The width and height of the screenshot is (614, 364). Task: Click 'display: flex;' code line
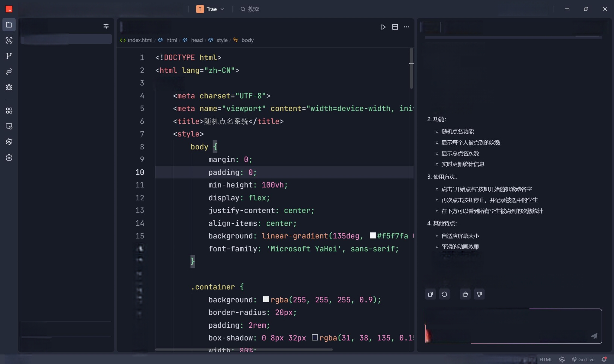tap(239, 198)
